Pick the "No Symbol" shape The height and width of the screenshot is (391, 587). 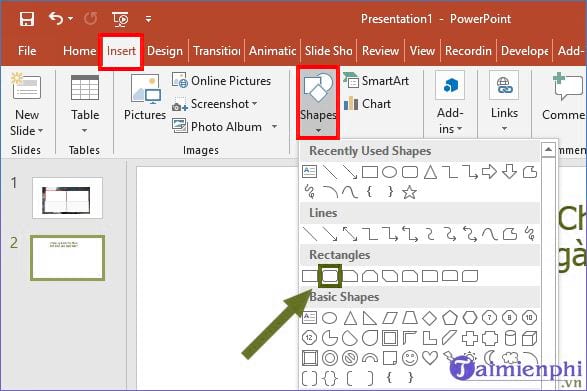tap(350, 358)
